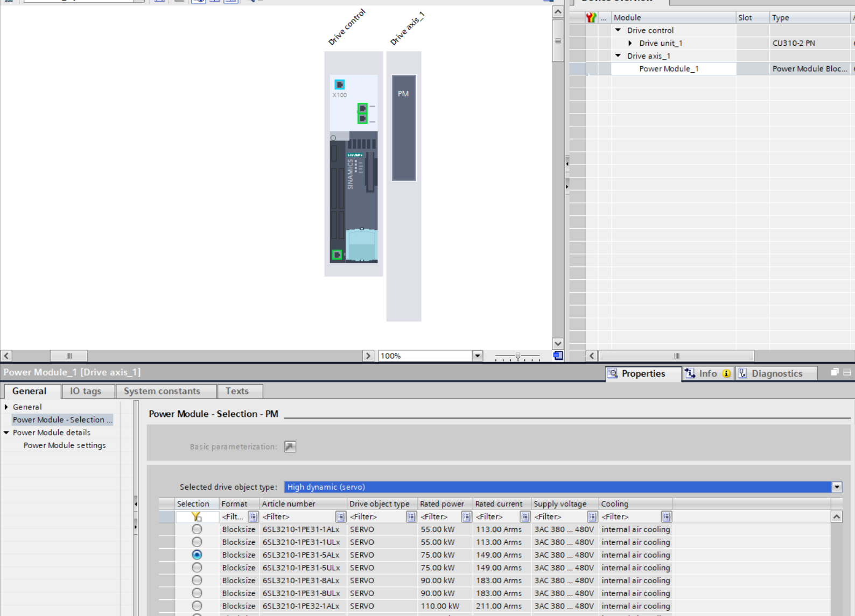The height and width of the screenshot is (616, 855).
Task: Switch to the IO tags tab
Action: click(x=86, y=391)
